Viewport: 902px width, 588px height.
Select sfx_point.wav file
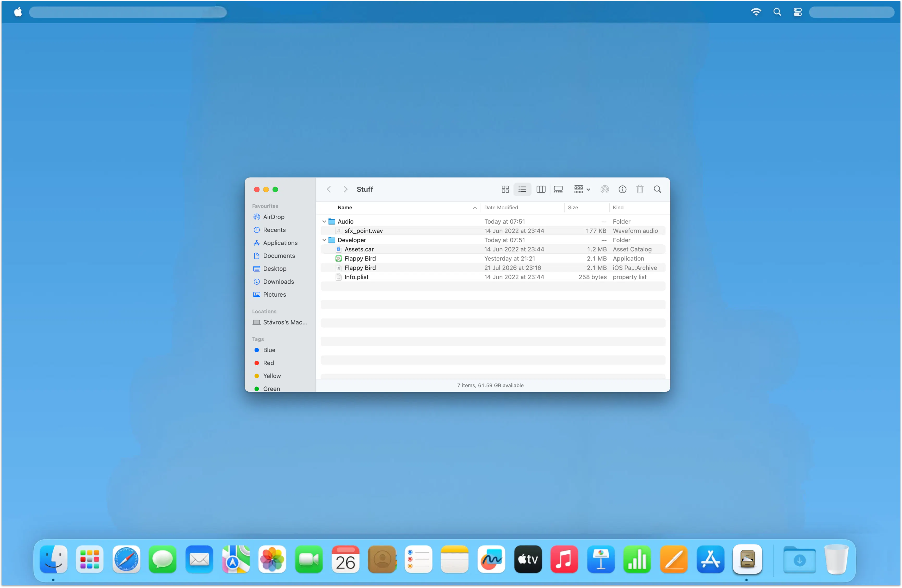pyautogui.click(x=493, y=231)
